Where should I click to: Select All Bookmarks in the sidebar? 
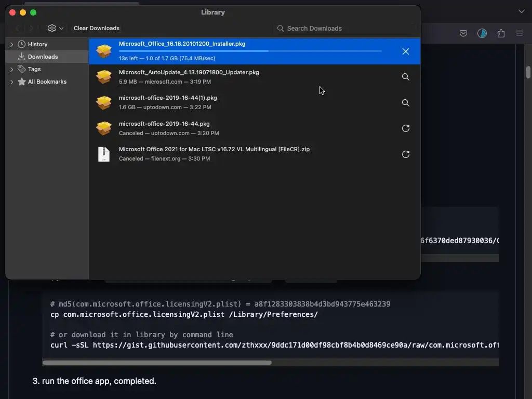47,82
